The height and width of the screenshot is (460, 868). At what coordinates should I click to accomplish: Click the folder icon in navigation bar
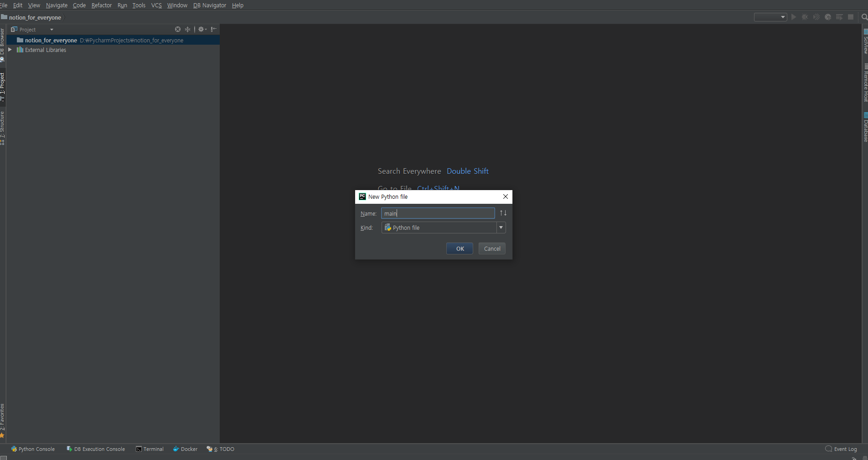4,17
